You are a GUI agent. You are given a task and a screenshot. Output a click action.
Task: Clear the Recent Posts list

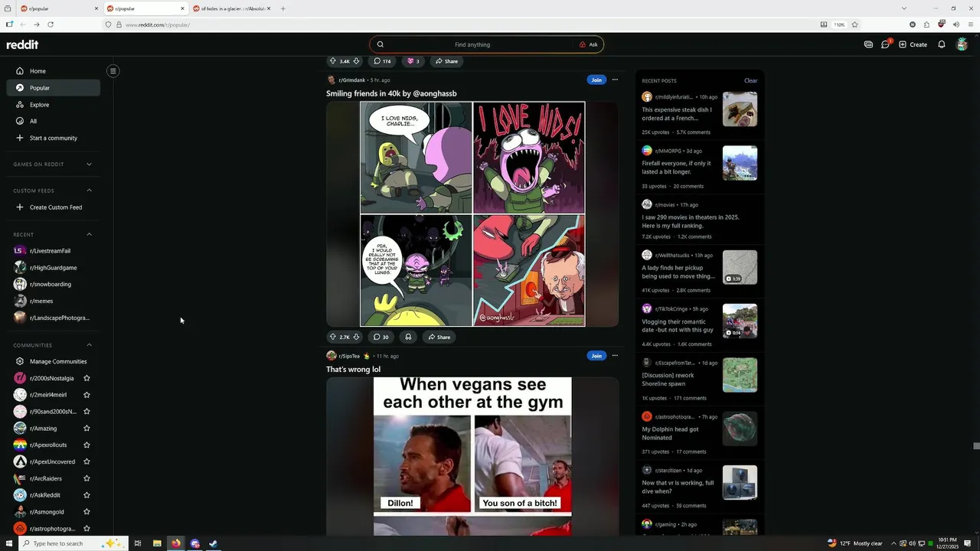pyautogui.click(x=750, y=80)
